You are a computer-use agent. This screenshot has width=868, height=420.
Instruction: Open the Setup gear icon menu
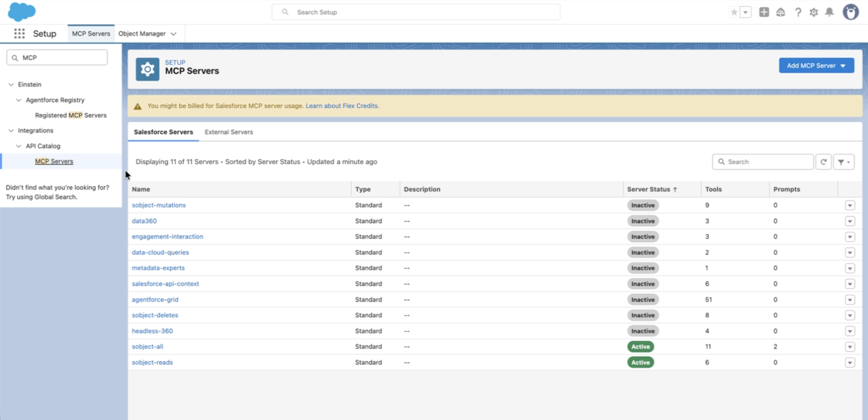(x=814, y=12)
